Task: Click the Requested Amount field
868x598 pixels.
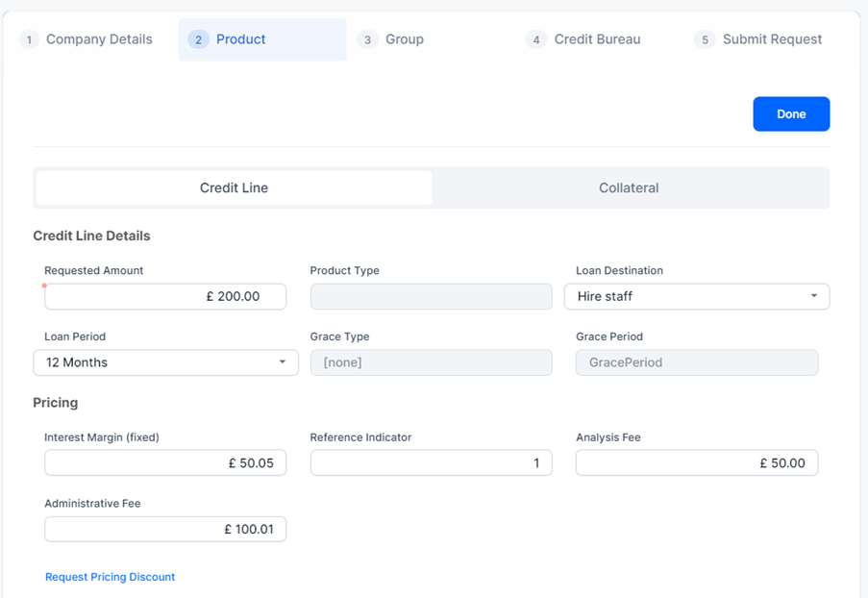Action: coord(165,296)
